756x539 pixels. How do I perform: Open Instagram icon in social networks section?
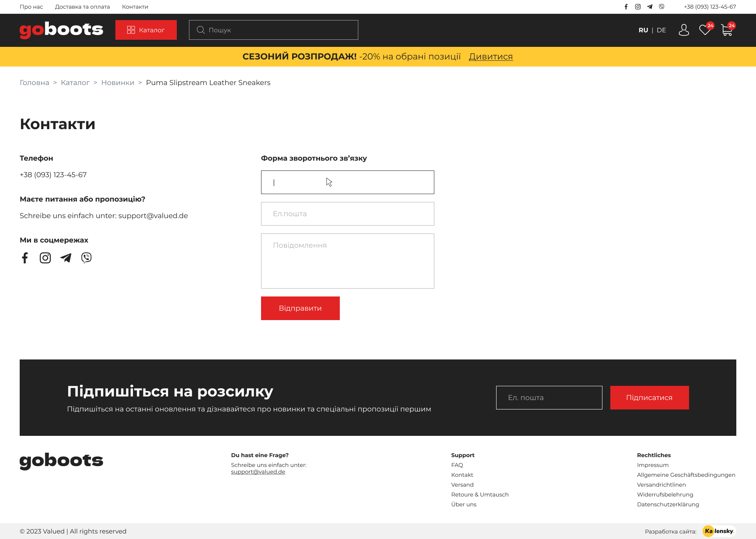[45, 258]
